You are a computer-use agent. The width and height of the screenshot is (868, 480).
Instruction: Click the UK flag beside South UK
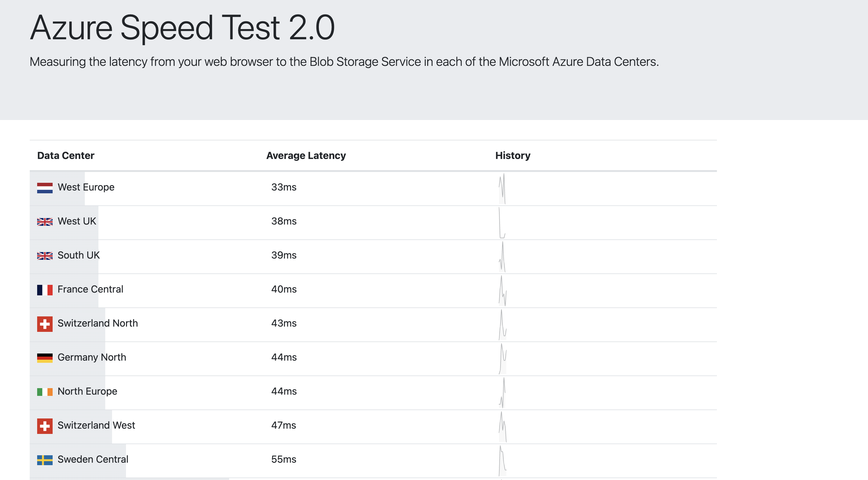[45, 256]
